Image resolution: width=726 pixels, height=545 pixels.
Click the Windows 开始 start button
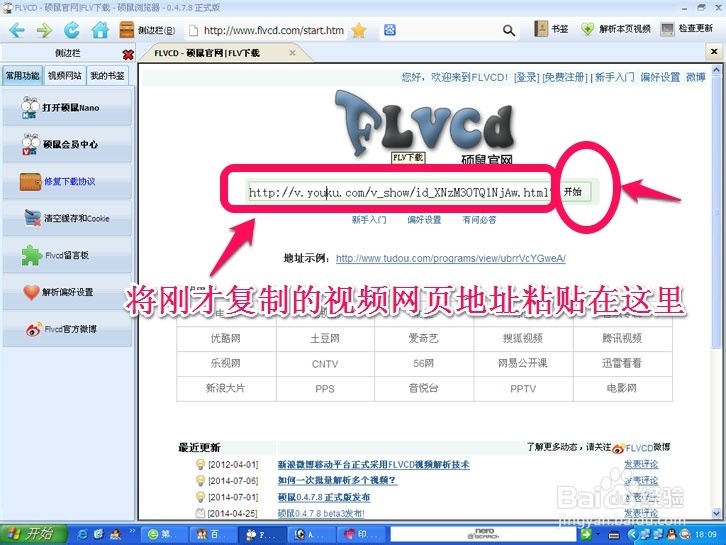click(33, 534)
